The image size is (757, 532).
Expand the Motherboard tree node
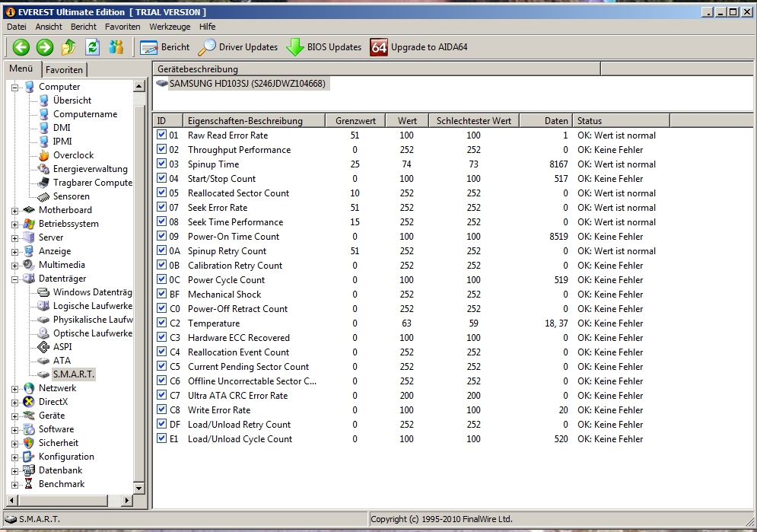click(15, 211)
